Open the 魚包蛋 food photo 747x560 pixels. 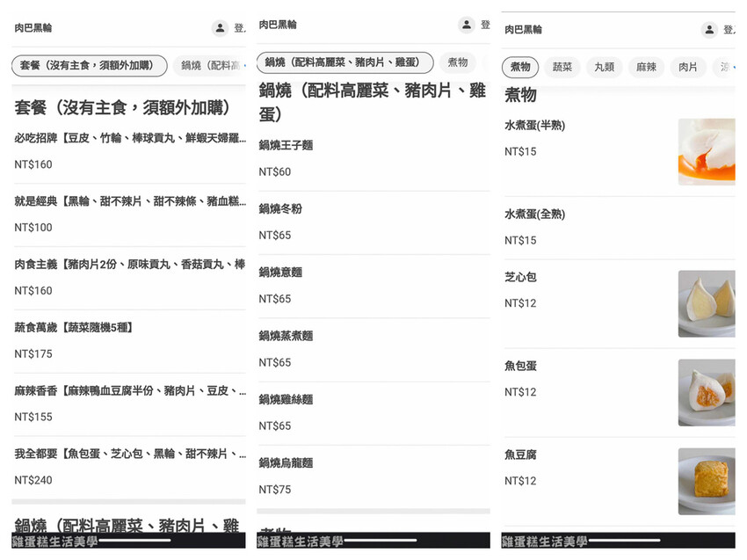click(x=707, y=392)
